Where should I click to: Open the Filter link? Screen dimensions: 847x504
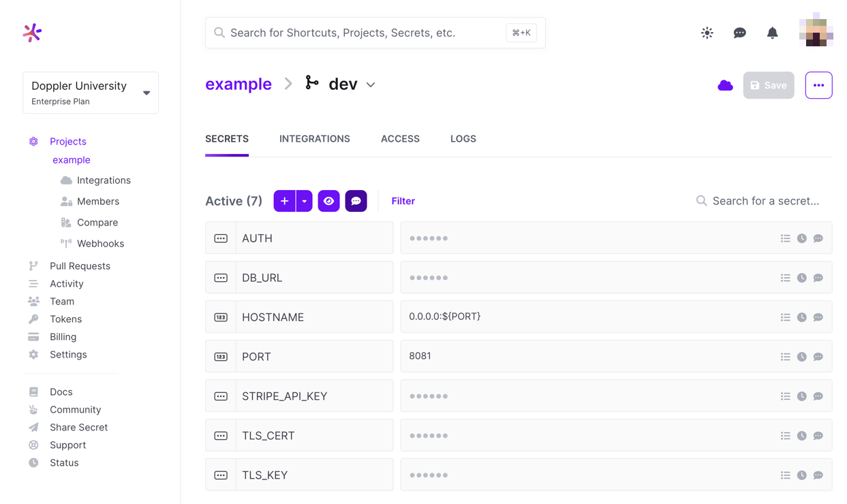[403, 201]
